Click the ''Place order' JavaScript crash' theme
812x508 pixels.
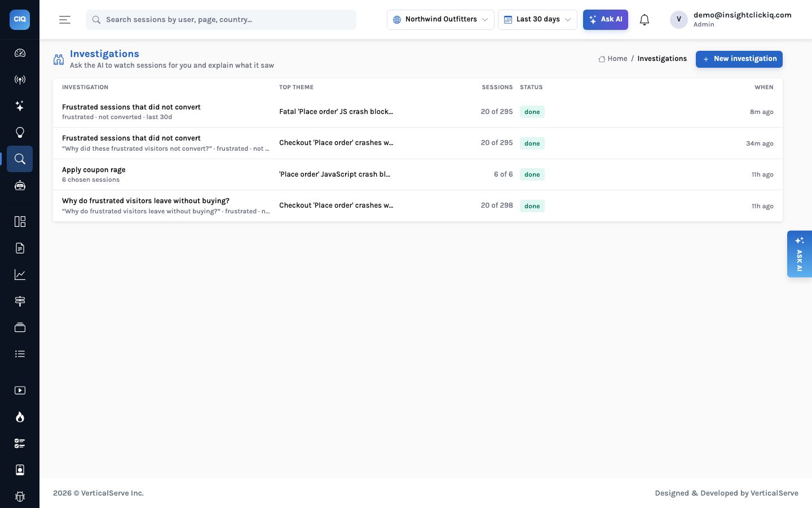(335, 174)
